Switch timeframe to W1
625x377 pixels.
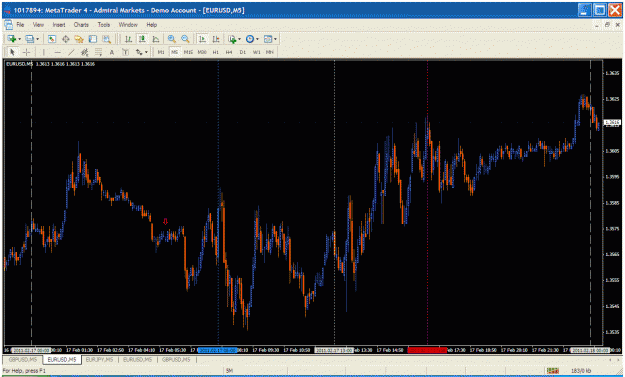(257, 52)
